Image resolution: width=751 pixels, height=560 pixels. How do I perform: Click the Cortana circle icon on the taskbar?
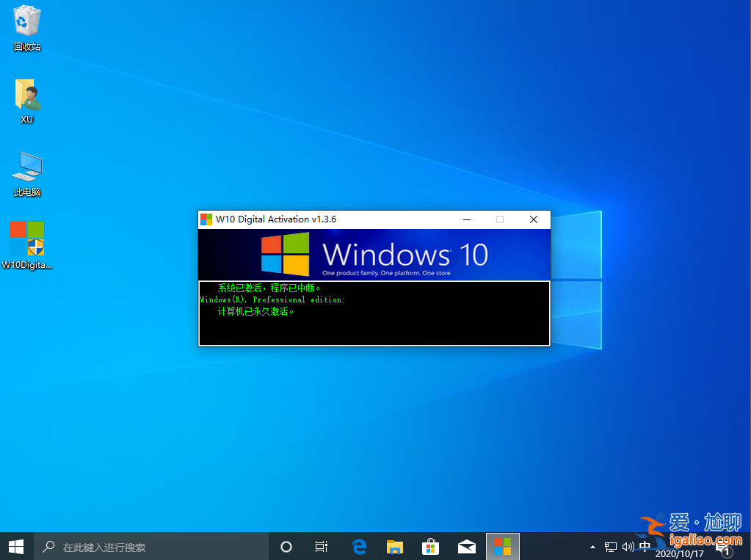286,546
